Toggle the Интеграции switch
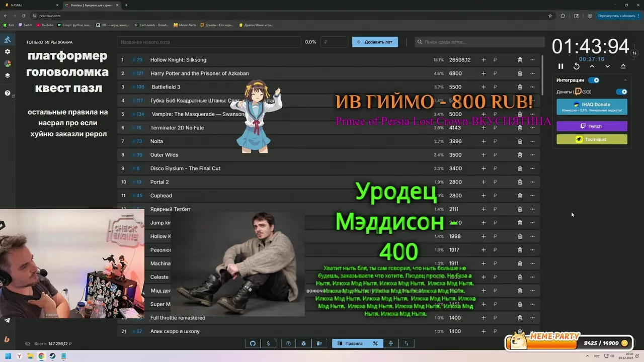This screenshot has height=362, width=644. (594, 80)
